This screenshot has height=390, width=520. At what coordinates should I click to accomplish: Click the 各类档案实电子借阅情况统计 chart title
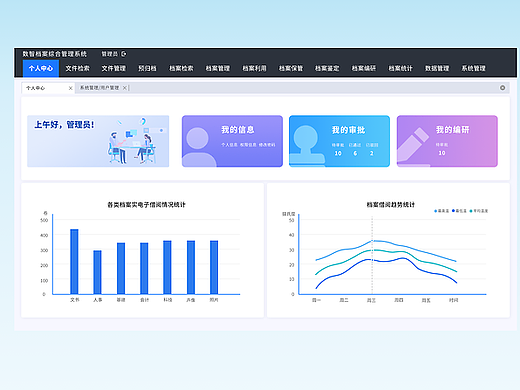(146, 204)
